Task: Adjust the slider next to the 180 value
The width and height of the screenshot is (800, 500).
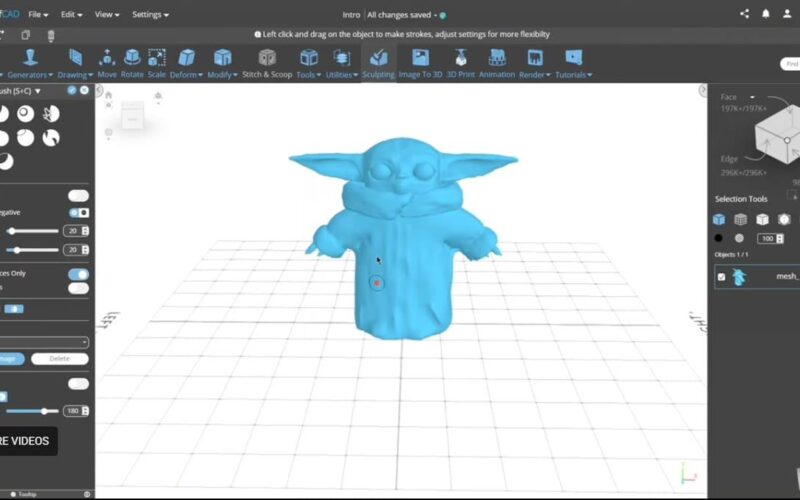Action: pos(44,411)
